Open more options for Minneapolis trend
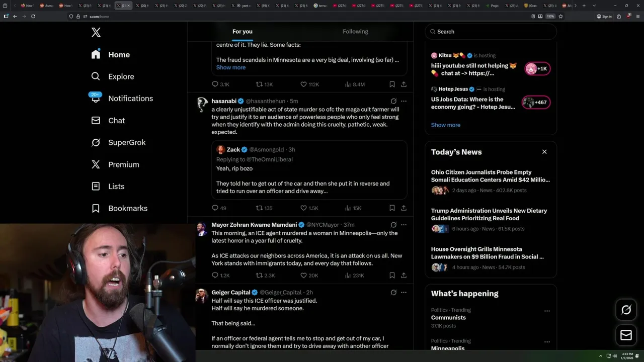The height and width of the screenshot is (362, 644). 547,342
